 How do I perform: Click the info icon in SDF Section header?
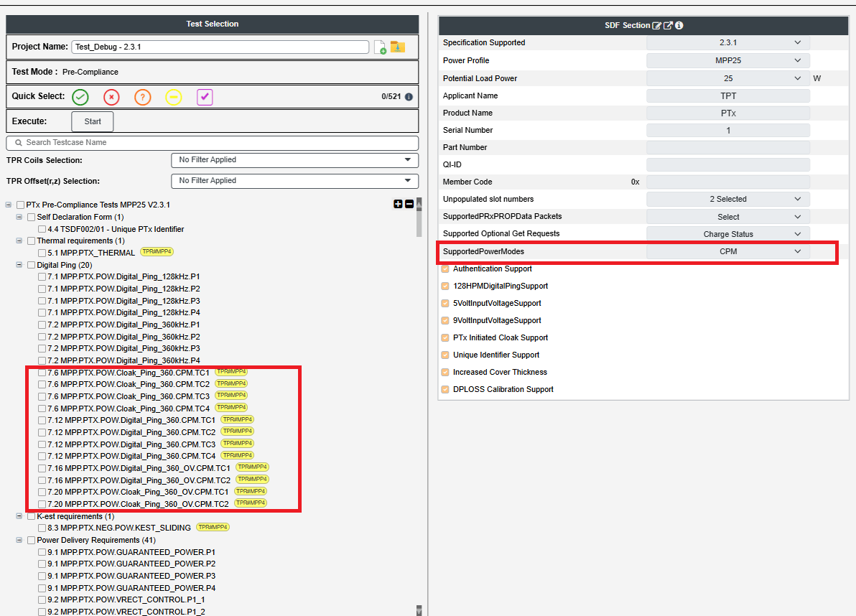point(679,26)
